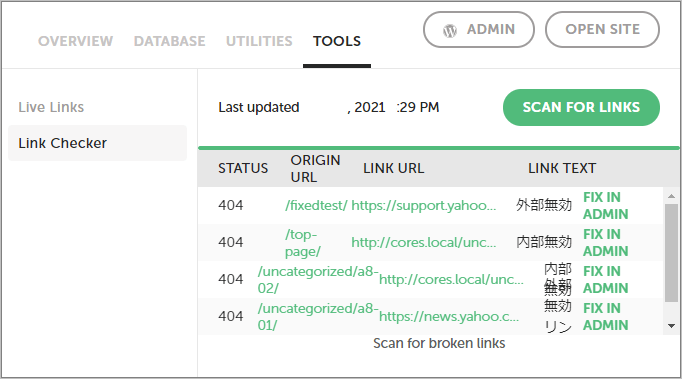Screen dimensions: 682x379
Task: Click FIX IN ADMIN for a8-01 row
Action: [x=605, y=317]
